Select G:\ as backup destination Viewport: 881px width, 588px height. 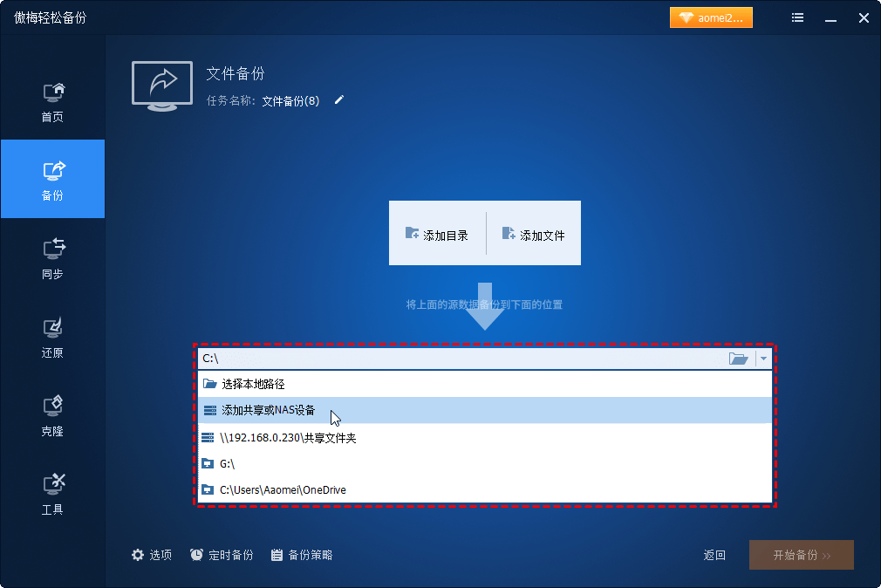(227, 464)
